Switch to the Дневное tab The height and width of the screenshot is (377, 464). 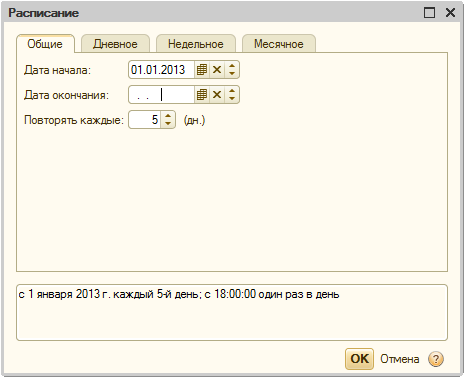(x=115, y=44)
